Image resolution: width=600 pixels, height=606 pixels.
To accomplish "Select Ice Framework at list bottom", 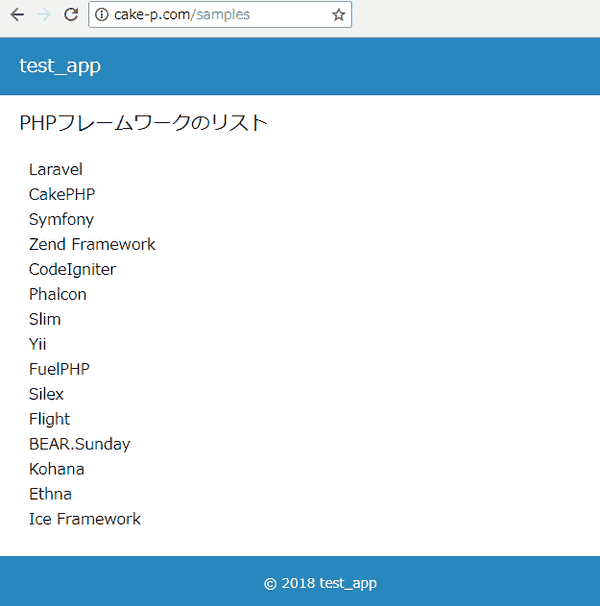I will (85, 519).
